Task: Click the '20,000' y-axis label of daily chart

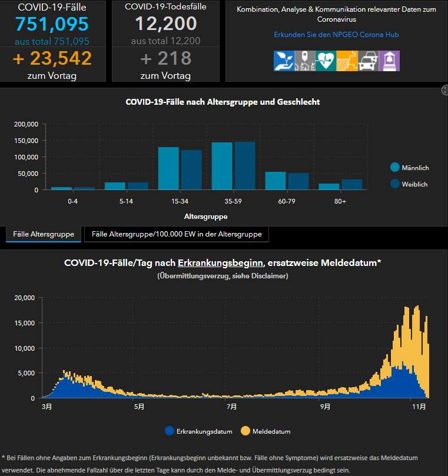Action: click(x=25, y=298)
